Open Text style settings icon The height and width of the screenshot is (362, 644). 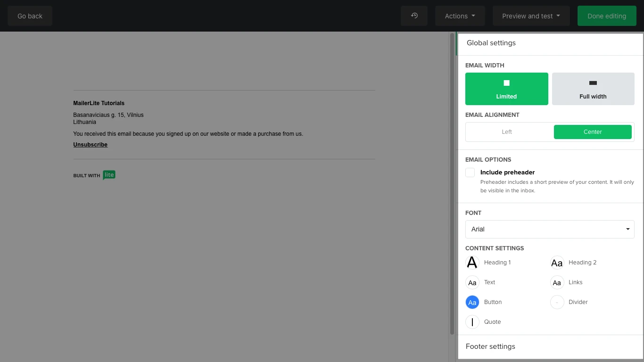coord(472,282)
